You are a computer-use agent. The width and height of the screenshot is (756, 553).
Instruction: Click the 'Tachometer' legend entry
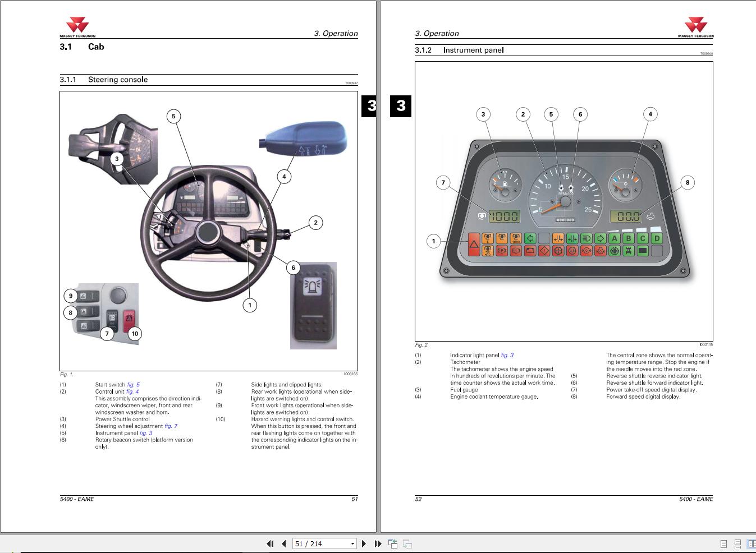point(465,362)
